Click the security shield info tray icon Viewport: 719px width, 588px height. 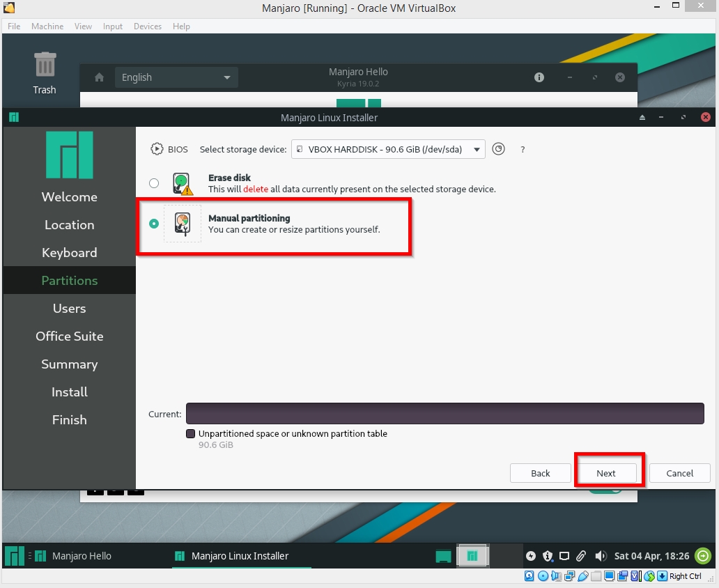pos(548,556)
